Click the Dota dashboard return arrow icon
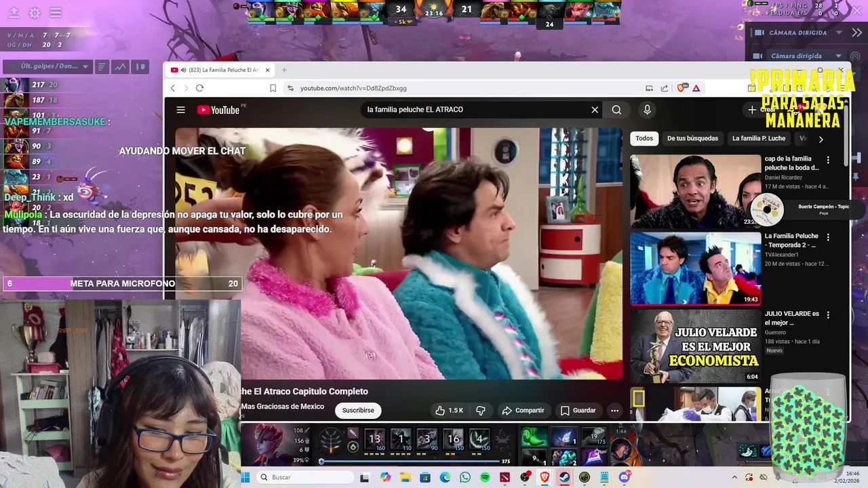The image size is (868, 488). click(14, 13)
